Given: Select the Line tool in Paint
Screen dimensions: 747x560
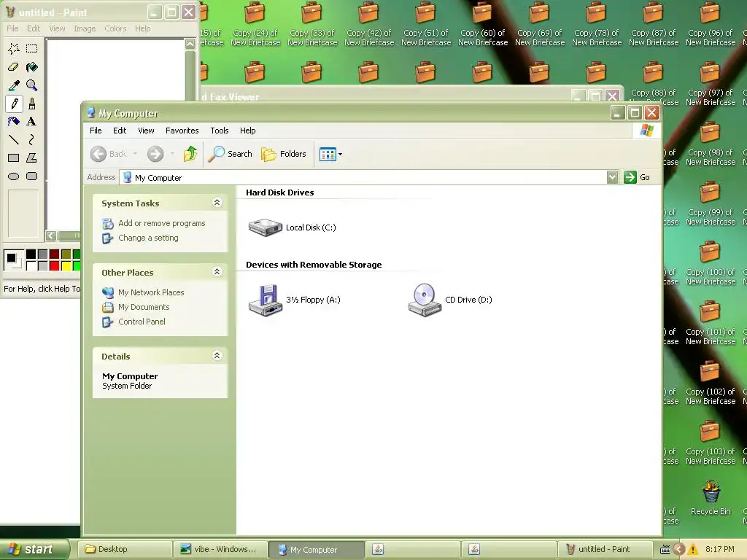Looking at the screenshot, I should 14,139.
